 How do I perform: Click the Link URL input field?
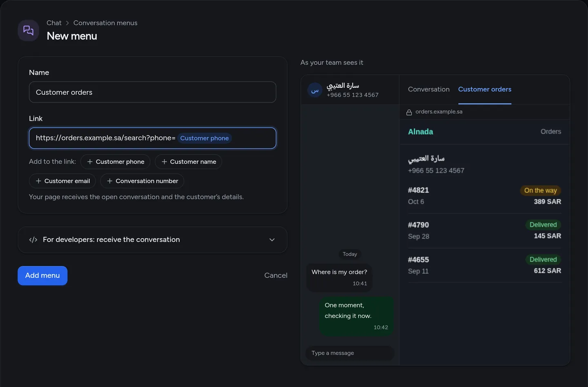[x=153, y=138]
